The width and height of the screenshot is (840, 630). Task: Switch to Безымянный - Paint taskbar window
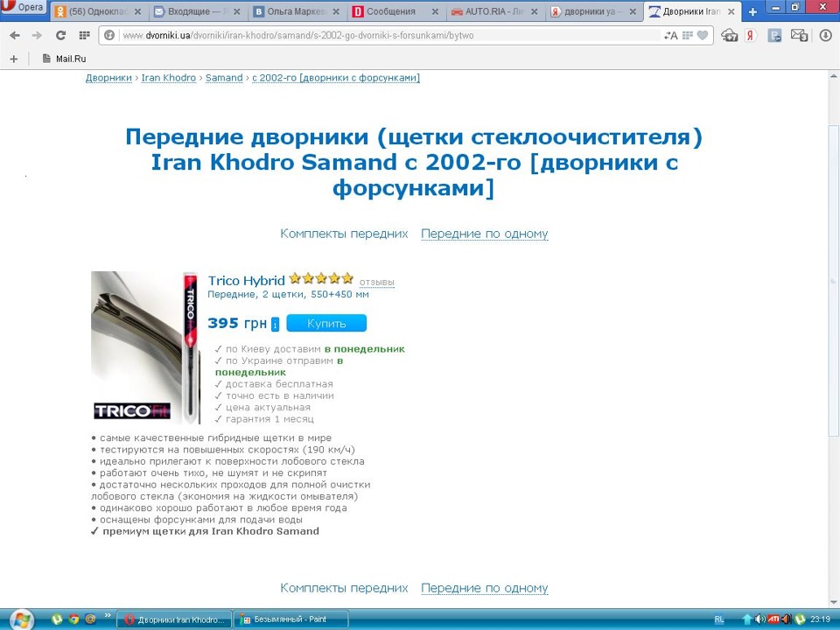[x=290, y=619]
